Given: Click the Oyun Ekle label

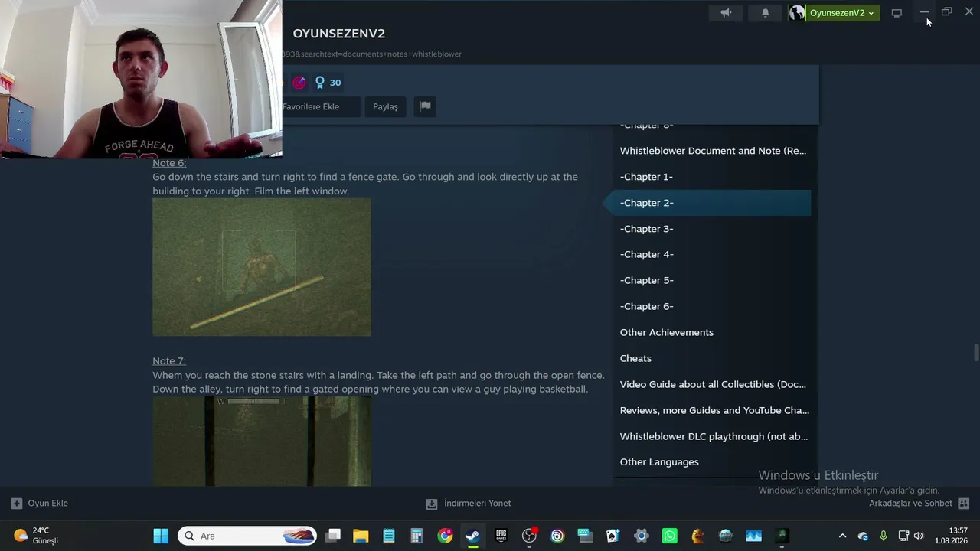Looking at the screenshot, I should point(48,504).
